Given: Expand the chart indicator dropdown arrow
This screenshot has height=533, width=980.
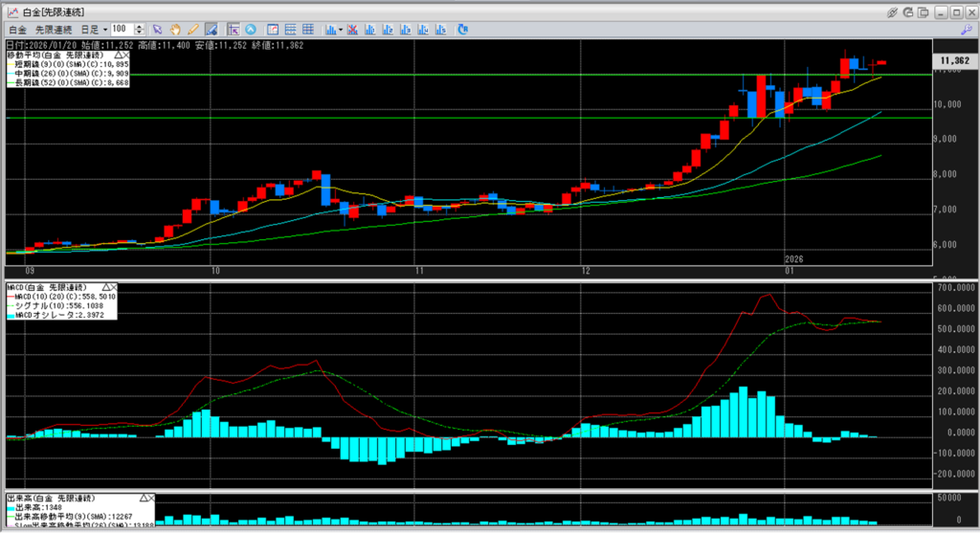Looking at the screenshot, I should pos(340,30).
